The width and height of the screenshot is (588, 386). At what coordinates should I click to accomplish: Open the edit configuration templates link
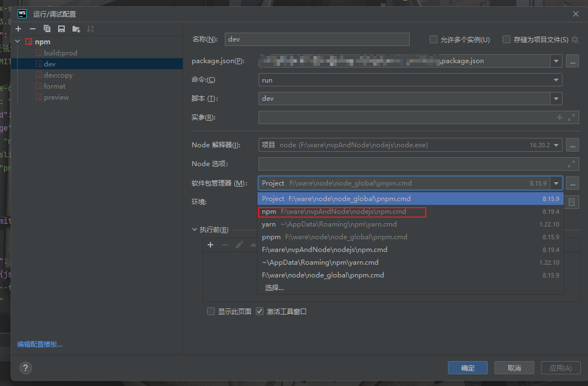click(x=39, y=344)
